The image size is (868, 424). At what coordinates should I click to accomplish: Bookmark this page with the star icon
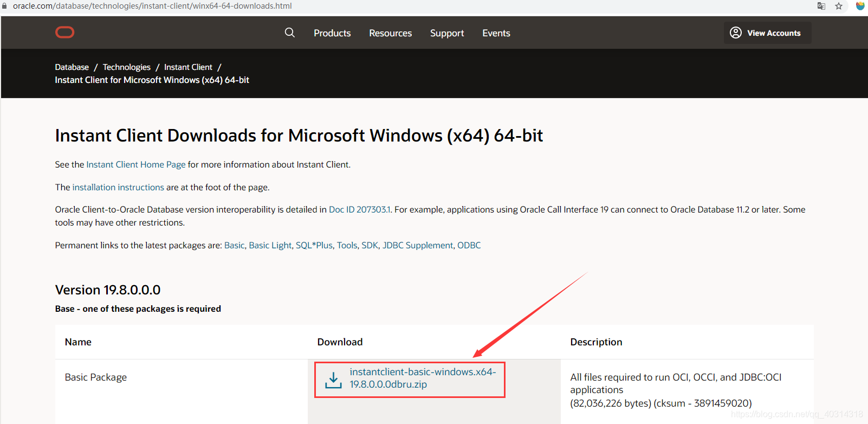tap(839, 6)
